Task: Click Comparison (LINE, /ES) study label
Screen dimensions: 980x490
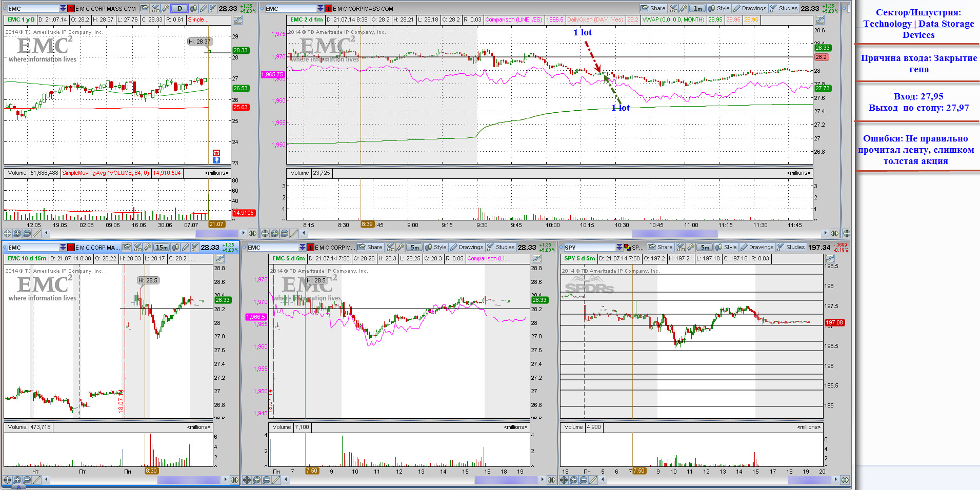Action: click(513, 19)
